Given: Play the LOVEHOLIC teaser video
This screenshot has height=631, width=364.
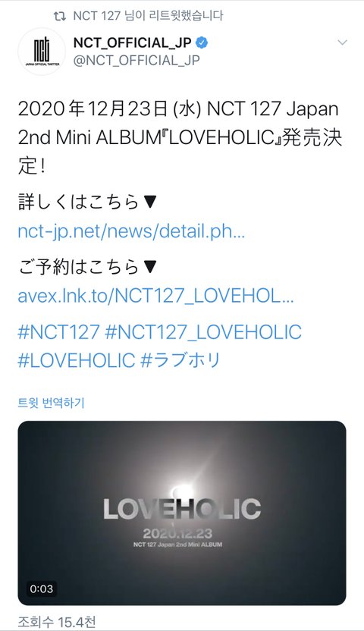Looking at the screenshot, I should click(182, 513).
